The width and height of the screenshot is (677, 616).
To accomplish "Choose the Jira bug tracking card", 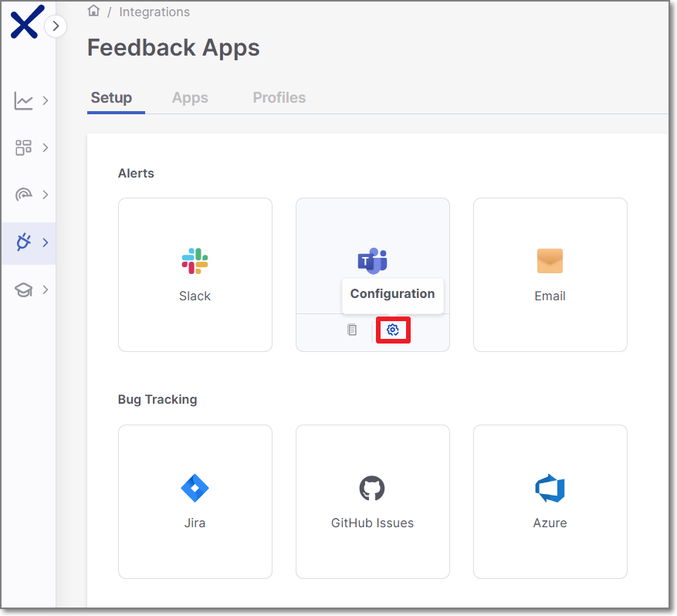I will tap(195, 501).
